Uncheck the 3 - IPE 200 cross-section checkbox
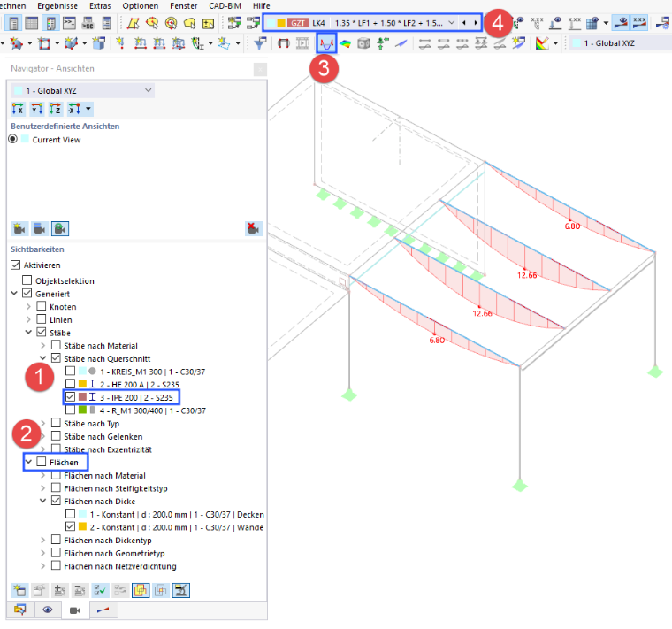672x629 pixels. (x=70, y=397)
